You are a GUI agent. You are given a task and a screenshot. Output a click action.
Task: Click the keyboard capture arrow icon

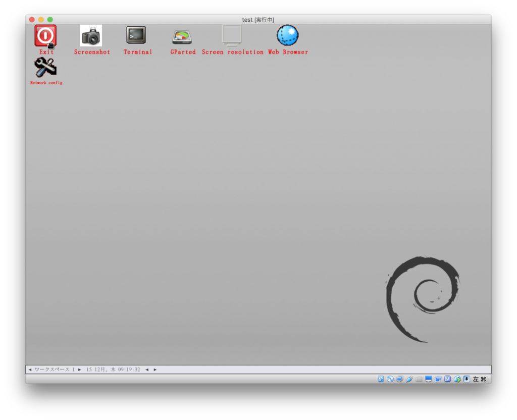(x=467, y=379)
